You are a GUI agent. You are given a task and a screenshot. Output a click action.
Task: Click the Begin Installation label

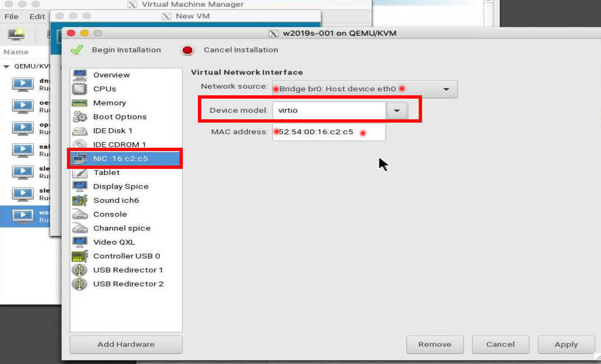coord(127,50)
